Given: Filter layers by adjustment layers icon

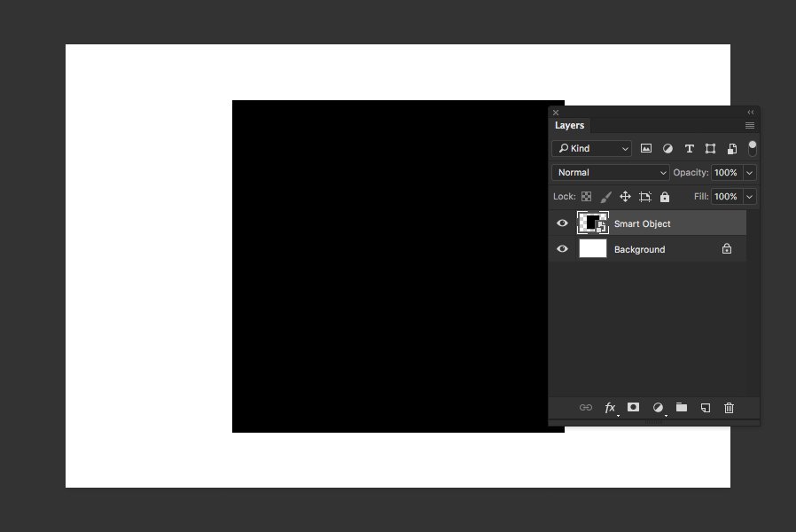Looking at the screenshot, I should click(667, 148).
